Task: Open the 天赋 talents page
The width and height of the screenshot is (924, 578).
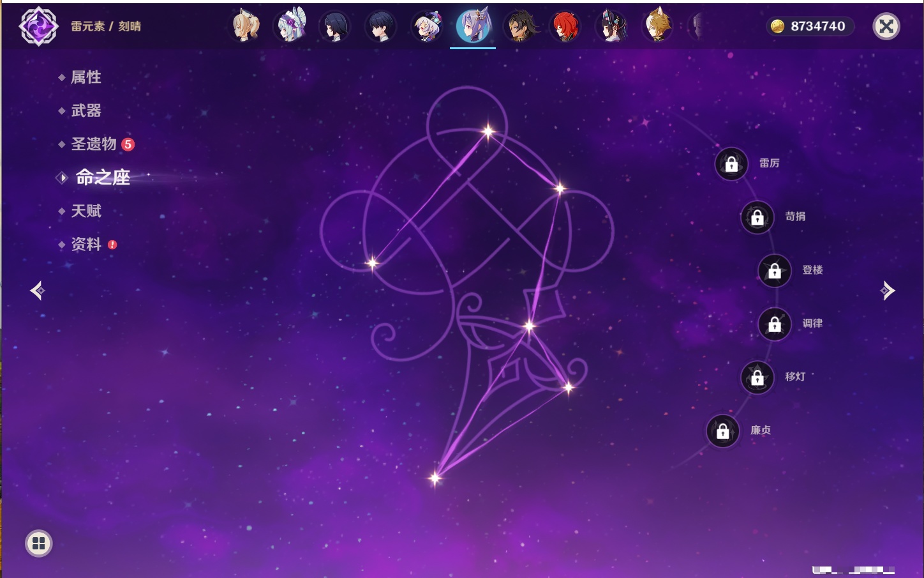Action: pyautogui.click(x=86, y=211)
